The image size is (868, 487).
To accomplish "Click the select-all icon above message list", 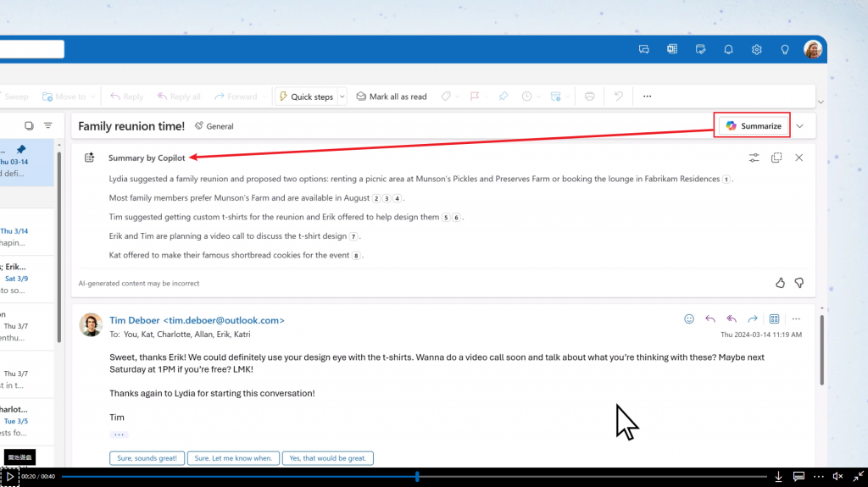I will (x=29, y=126).
